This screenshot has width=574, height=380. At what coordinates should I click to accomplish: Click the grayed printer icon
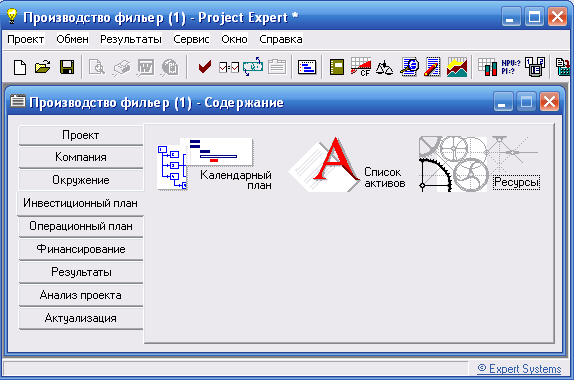[122, 67]
